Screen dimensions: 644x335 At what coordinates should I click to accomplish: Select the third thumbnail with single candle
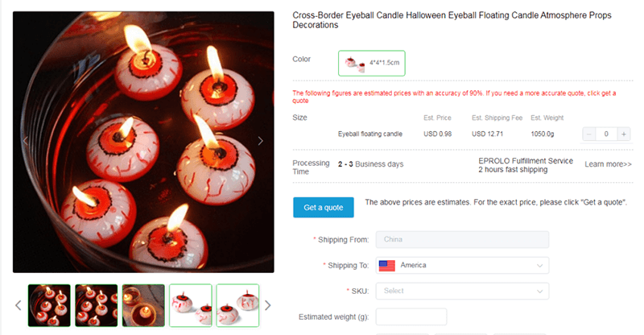pyautogui.click(x=143, y=305)
